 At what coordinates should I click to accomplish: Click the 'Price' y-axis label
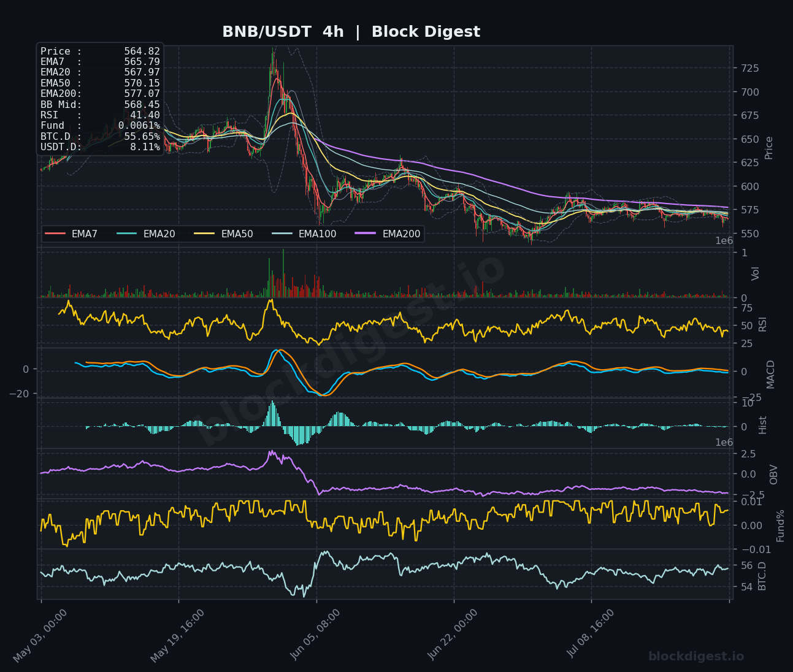768,148
